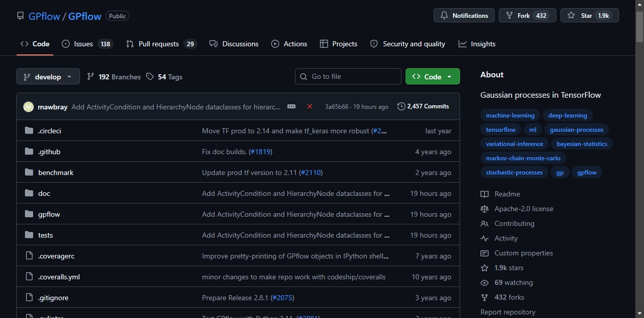Screen dimensions: 644x318
Task: Click the clock history icon beside 2,457 Commits
Action: tap(401, 106)
